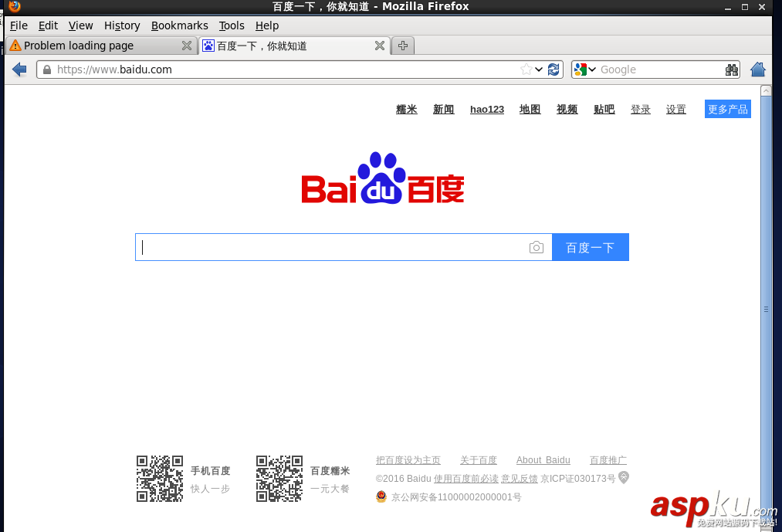The width and height of the screenshot is (782, 532).
Task: Click the 登录 login link
Action: tap(641, 110)
